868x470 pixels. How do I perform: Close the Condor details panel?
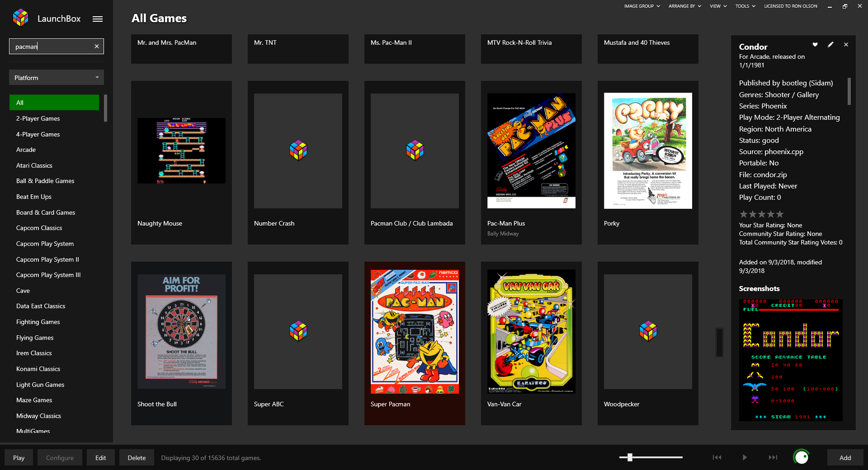tap(846, 44)
